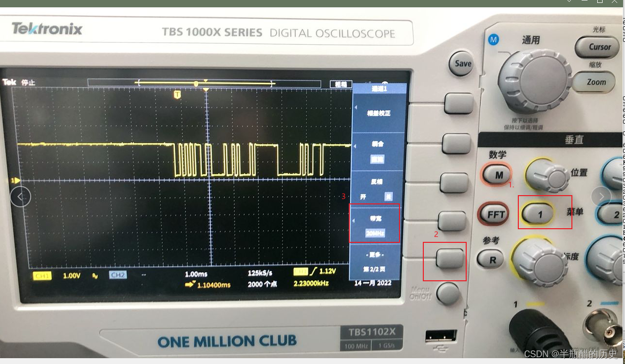Click the 粗调 indicator on screen

(341, 84)
